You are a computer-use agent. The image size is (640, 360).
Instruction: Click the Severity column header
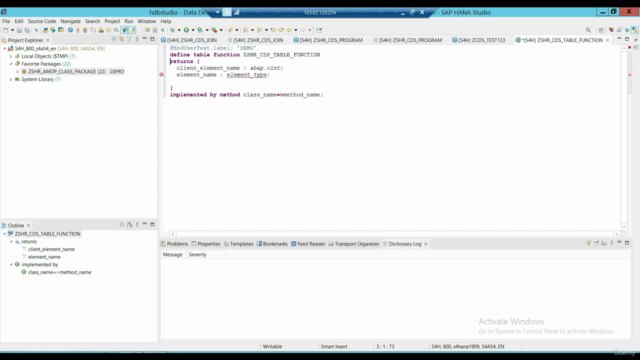[198, 255]
